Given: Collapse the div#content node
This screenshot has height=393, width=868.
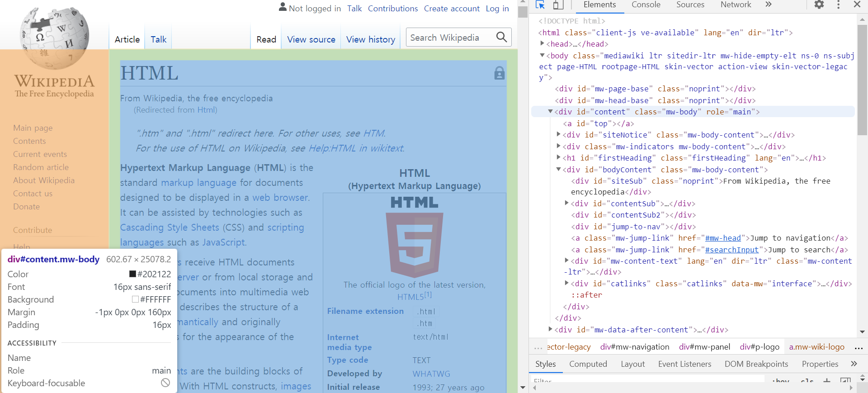Looking at the screenshot, I should coord(550,111).
